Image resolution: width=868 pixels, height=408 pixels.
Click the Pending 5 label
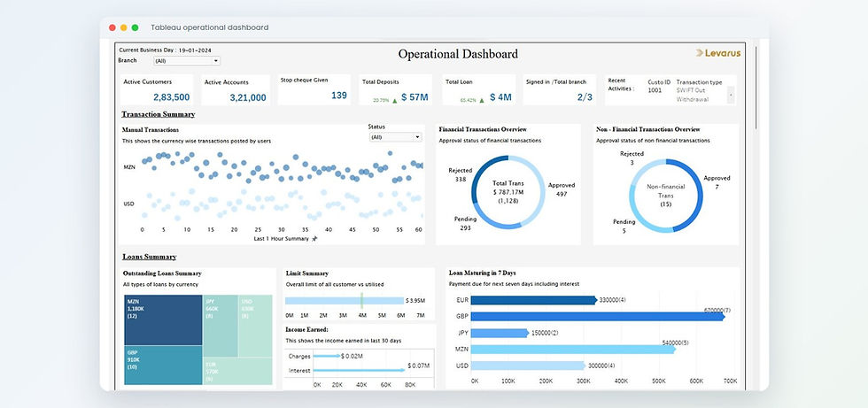[624, 226]
